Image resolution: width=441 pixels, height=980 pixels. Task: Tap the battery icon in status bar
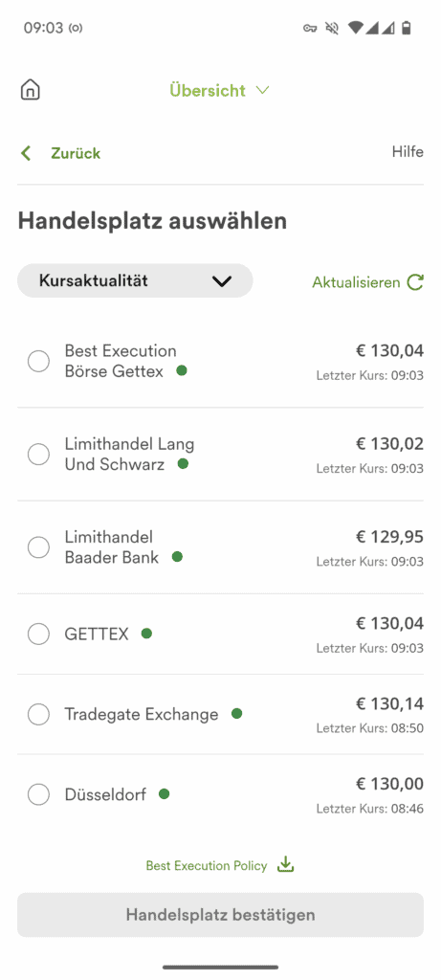(407, 28)
